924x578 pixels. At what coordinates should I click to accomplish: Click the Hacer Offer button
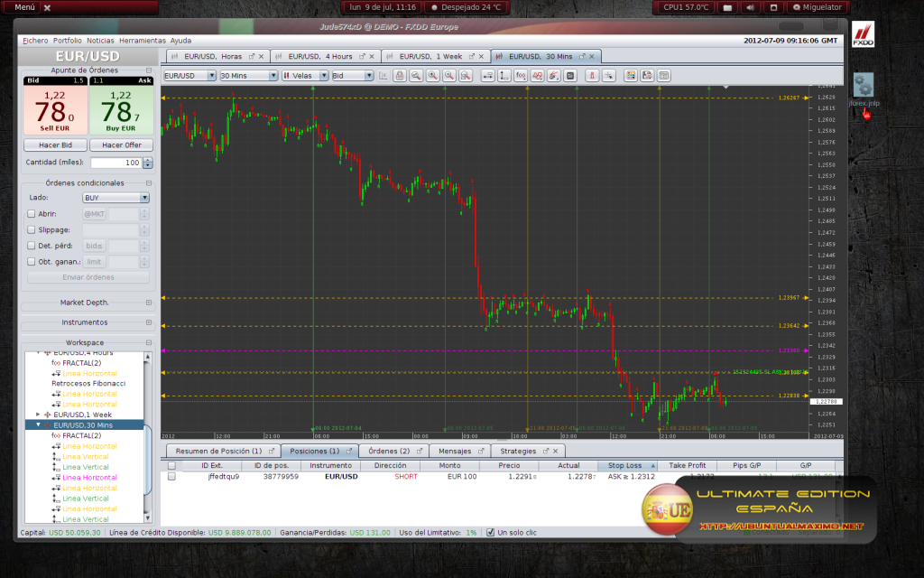pos(122,145)
